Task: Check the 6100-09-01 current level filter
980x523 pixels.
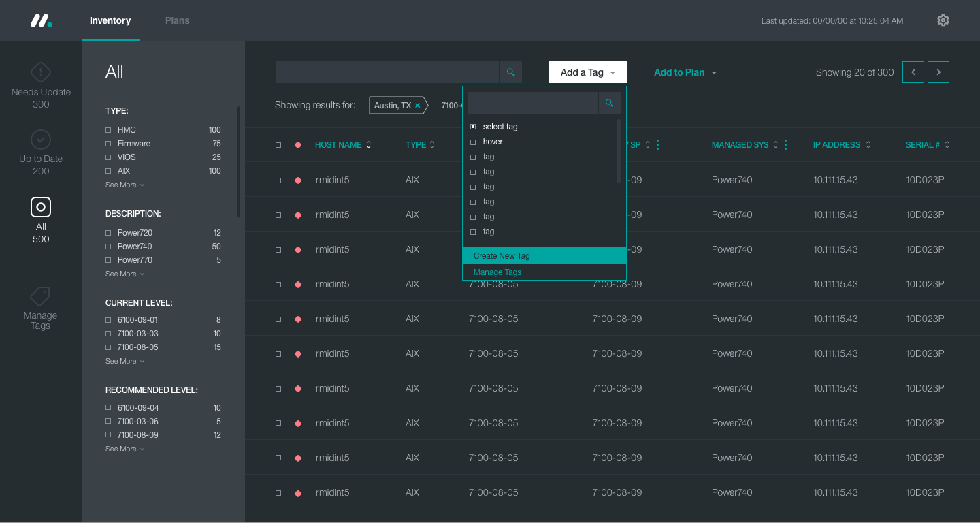Action: 108,320
